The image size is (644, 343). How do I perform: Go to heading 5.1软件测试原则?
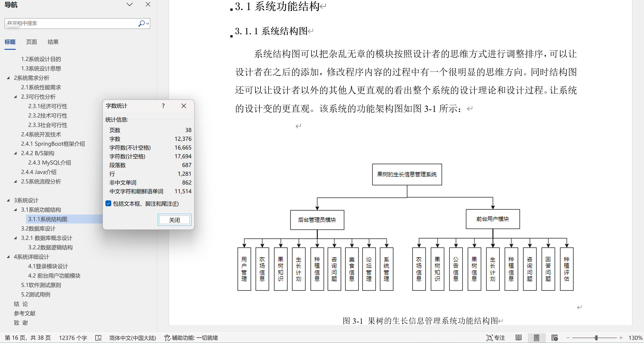click(41, 285)
